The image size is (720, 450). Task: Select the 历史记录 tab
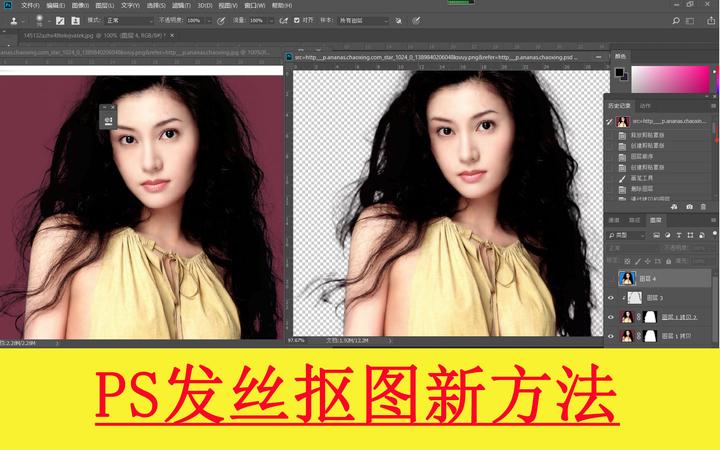coord(619,106)
